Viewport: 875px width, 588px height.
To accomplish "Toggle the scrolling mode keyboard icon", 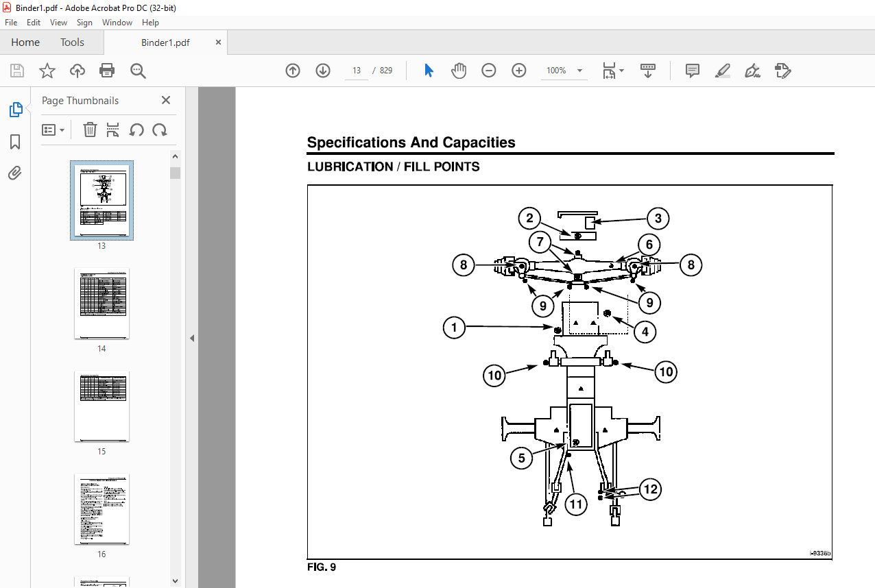I will coord(648,71).
